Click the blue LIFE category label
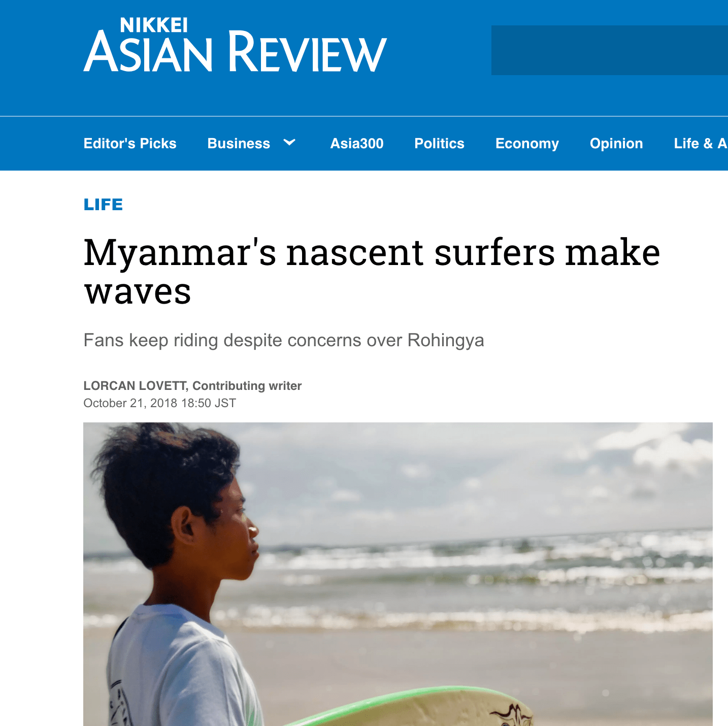 pyautogui.click(x=103, y=205)
